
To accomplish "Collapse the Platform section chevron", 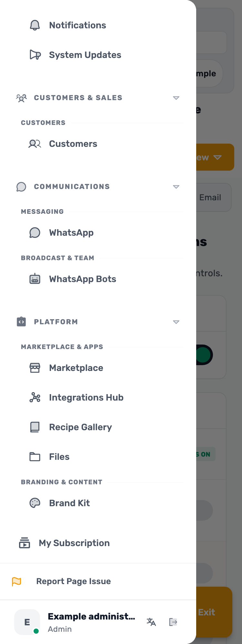I will click(176, 322).
